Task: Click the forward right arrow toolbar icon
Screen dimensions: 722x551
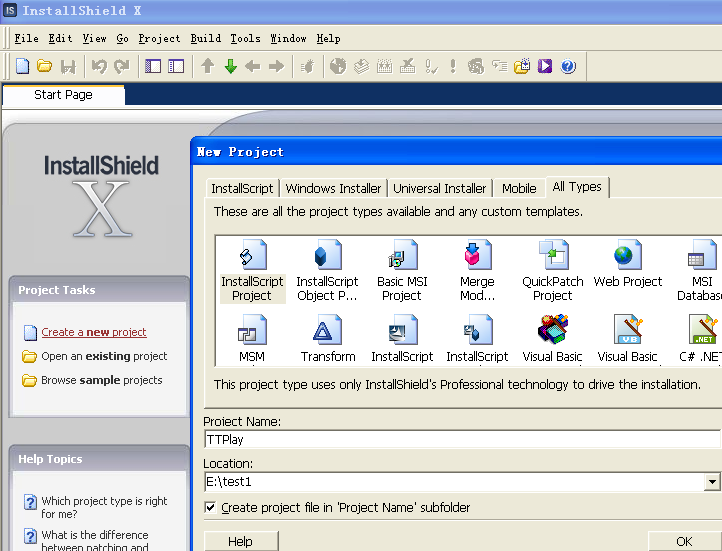Action: coord(276,66)
